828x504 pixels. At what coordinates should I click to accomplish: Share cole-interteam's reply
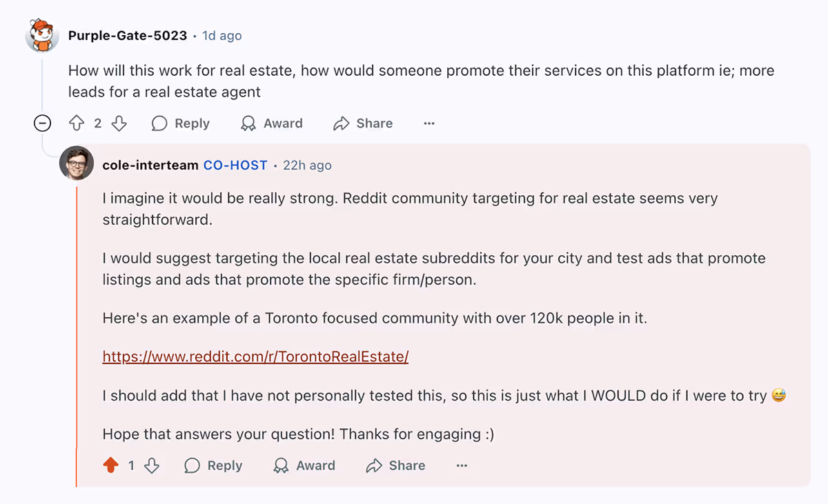point(395,465)
